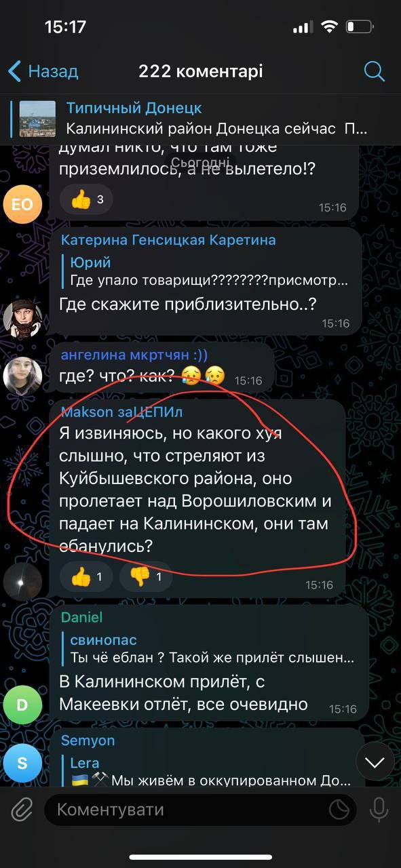This screenshot has height=868, width=401.
Task: Tap the search magnifier icon
Action: pos(374,71)
